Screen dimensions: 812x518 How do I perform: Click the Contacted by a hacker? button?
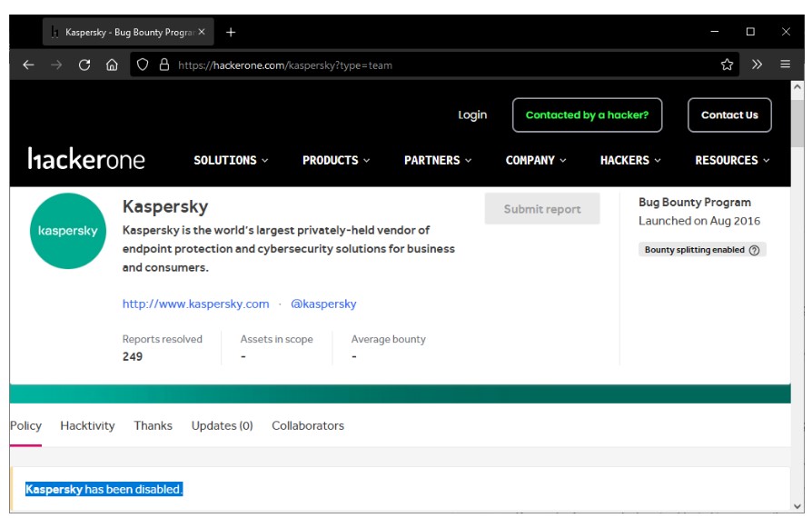coord(588,115)
